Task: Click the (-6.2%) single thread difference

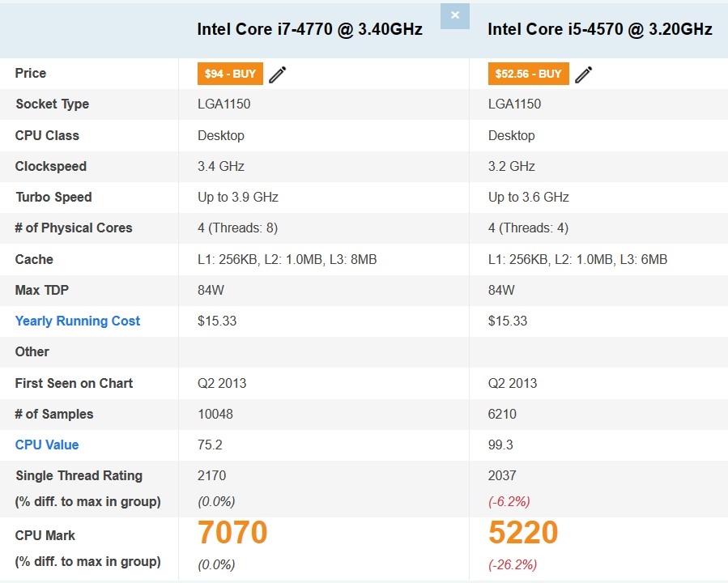Action: (509, 501)
